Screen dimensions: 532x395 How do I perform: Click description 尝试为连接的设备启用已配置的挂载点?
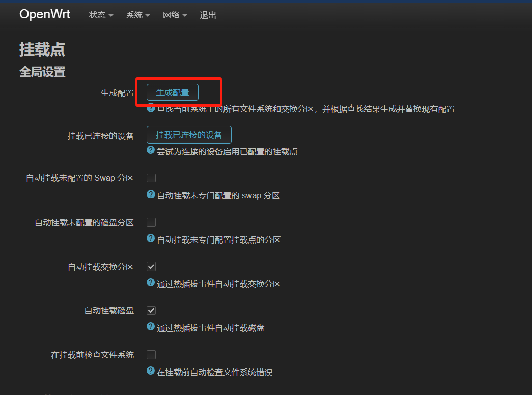[x=228, y=152]
